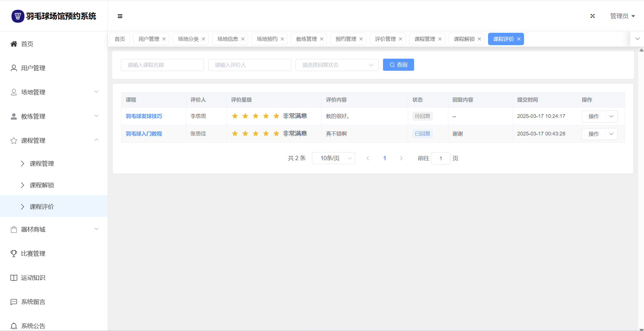The image size is (644, 331).
Task: Switch to the 评价管理 tab
Action: [x=385, y=39]
